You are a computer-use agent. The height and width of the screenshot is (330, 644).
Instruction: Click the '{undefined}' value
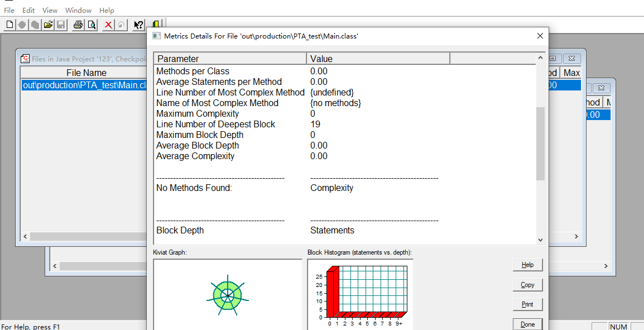[x=332, y=93]
